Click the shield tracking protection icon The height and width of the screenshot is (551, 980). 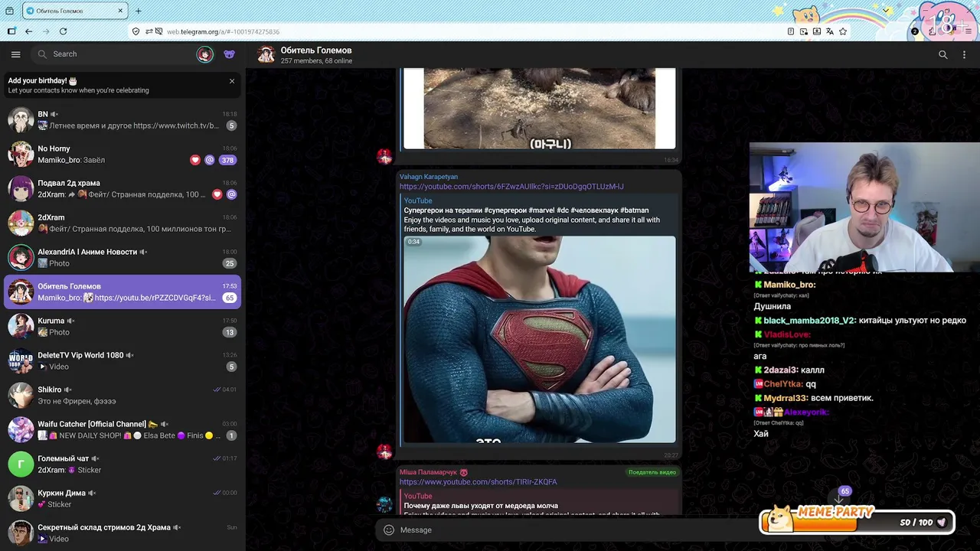pos(136,31)
